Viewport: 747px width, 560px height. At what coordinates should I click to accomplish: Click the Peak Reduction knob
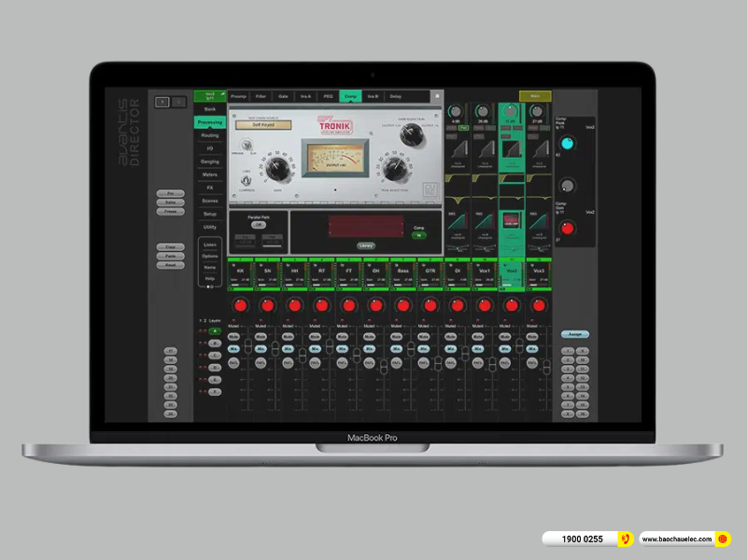pos(389,169)
